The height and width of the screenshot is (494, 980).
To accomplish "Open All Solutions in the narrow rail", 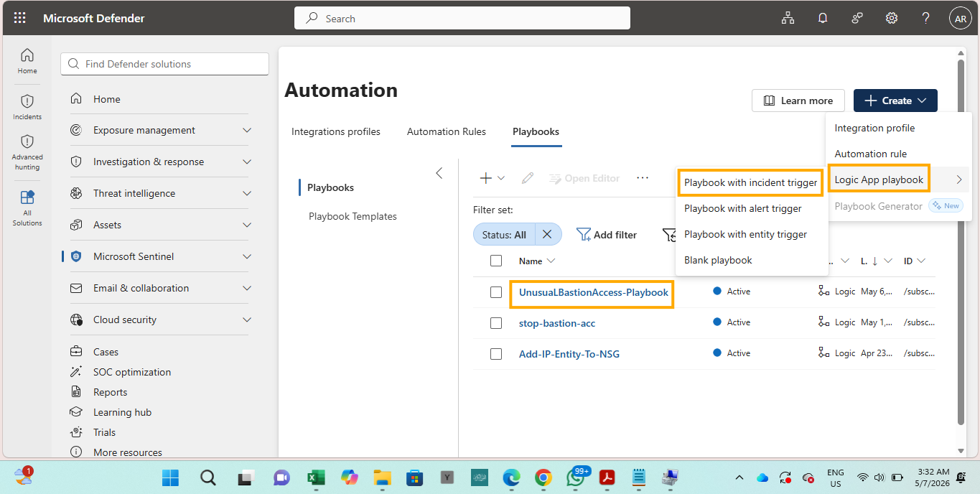I will click(27, 208).
